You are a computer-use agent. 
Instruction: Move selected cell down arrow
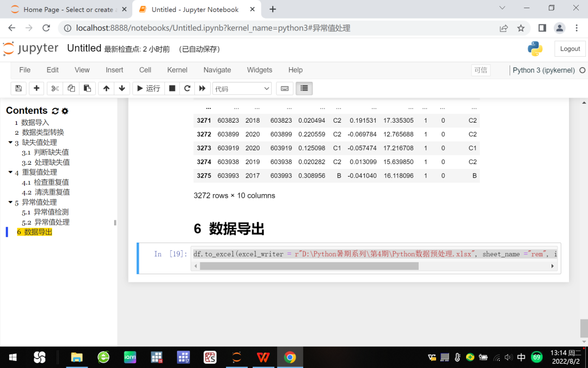122,88
